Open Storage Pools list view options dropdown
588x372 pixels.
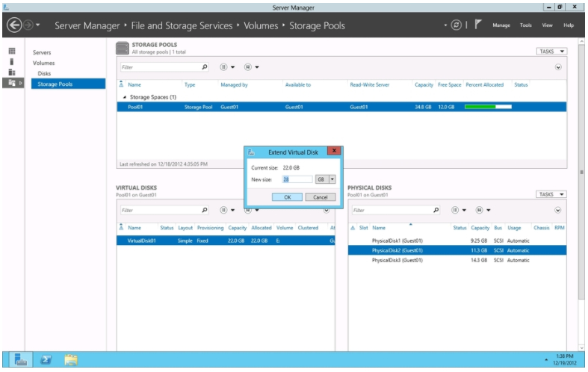coord(227,67)
